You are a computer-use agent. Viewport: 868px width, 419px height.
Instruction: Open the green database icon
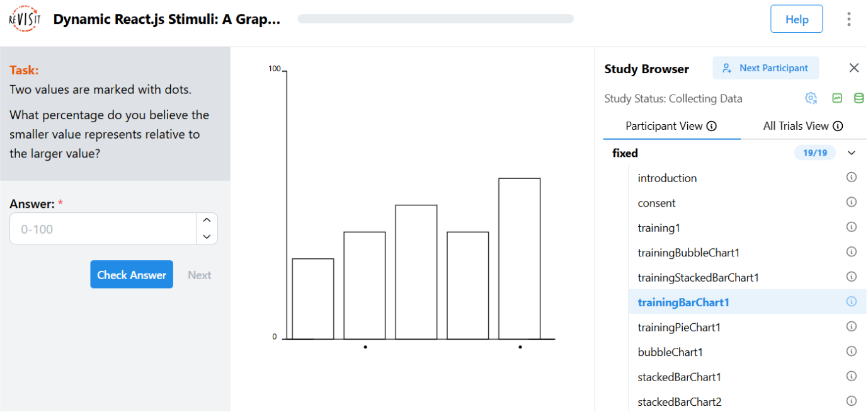tap(858, 98)
